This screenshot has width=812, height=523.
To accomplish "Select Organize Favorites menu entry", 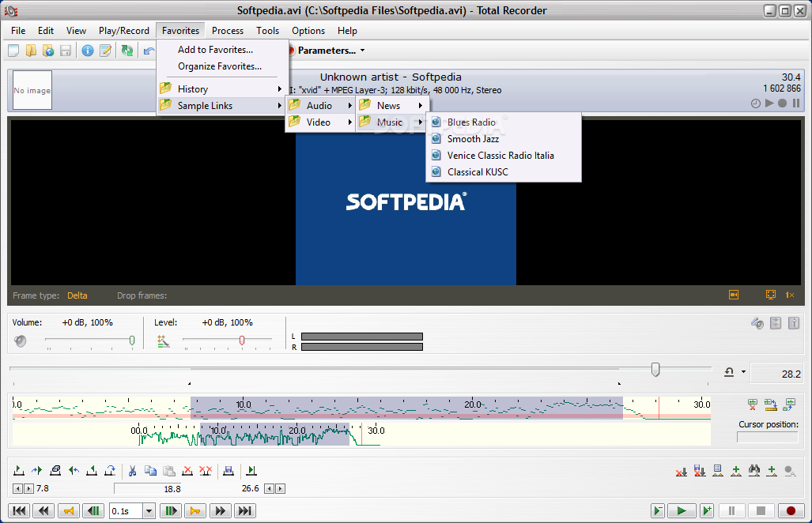I will pos(221,66).
